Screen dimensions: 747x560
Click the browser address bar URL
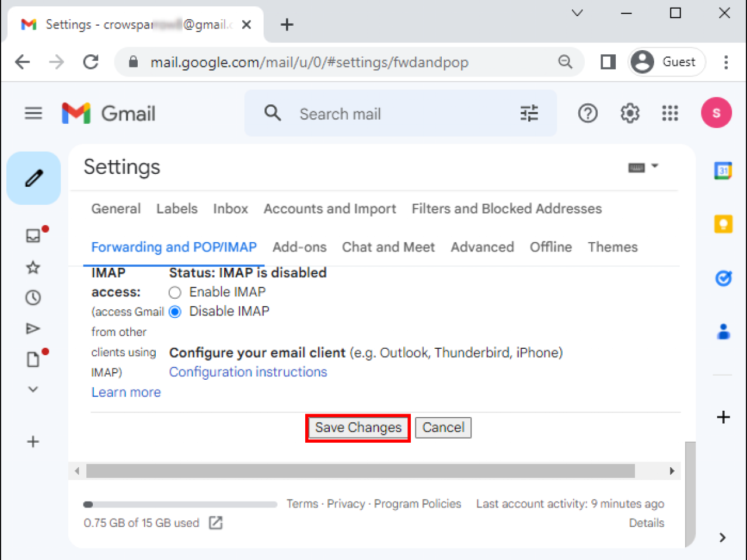point(309,62)
